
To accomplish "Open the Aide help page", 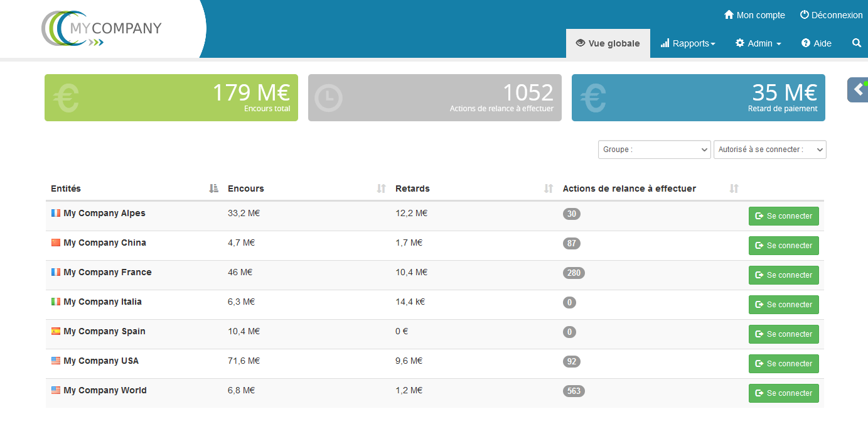I will click(816, 43).
